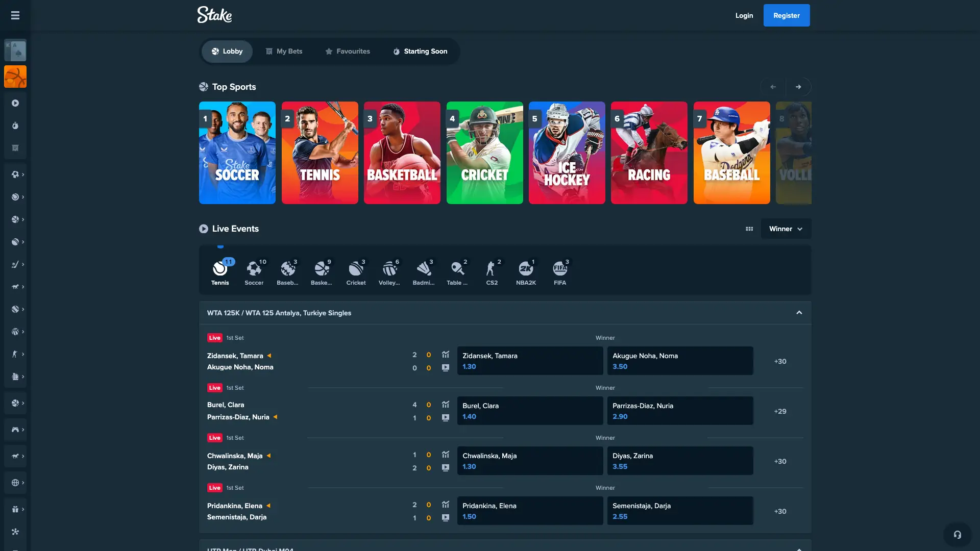Screen dimensions: 980x551
Task: Click the Login button
Action: [744, 15]
